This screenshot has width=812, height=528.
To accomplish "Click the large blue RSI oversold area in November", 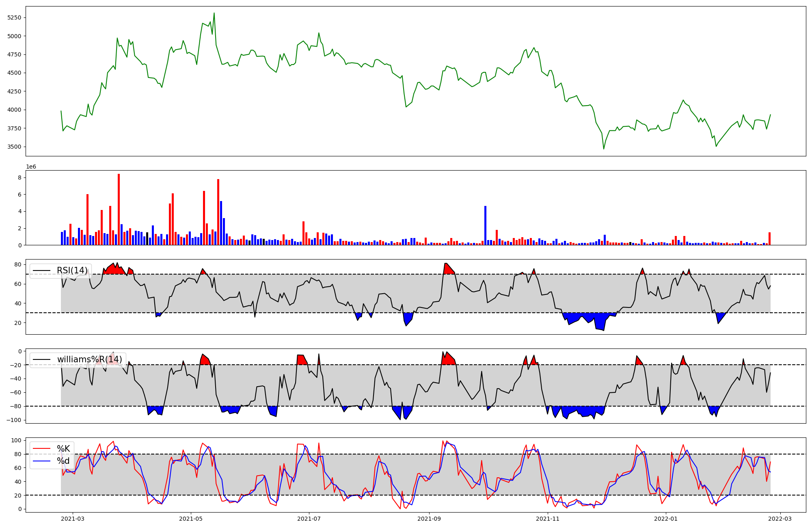I will (x=599, y=320).
